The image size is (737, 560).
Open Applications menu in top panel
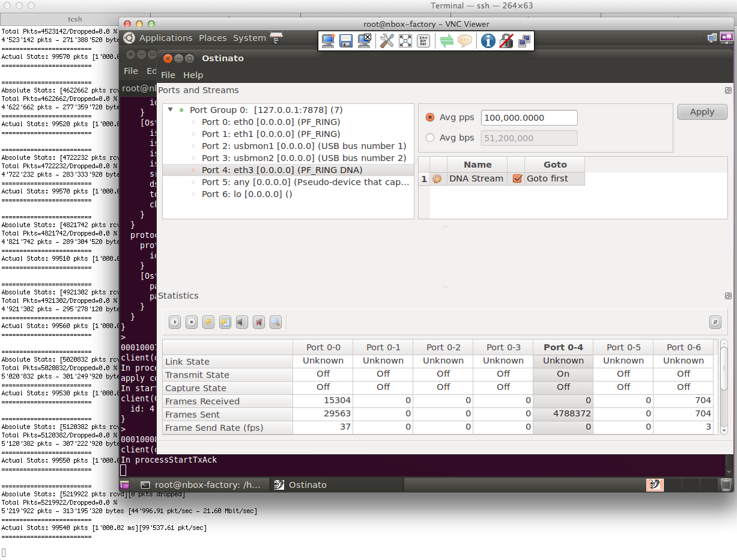[x=166, y=38]
